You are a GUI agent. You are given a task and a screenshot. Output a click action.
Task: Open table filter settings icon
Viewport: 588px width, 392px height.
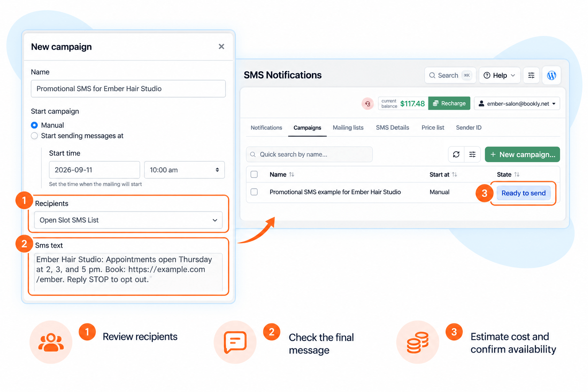pyautogui.click(x=472, y=154)
